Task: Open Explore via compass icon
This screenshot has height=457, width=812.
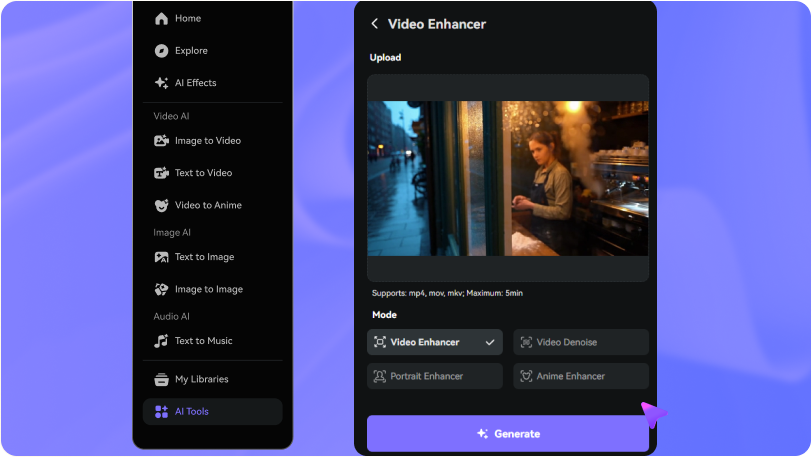Action: [x=161, y=51]
